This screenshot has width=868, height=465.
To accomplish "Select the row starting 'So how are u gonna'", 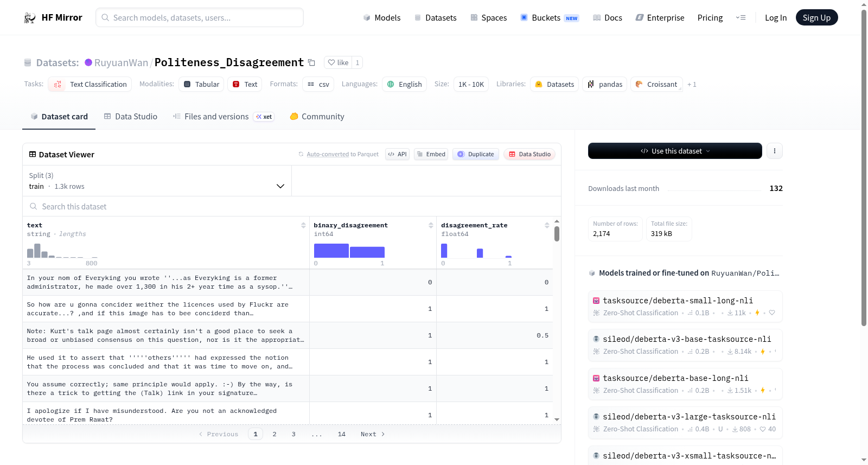I will (288, 309).
